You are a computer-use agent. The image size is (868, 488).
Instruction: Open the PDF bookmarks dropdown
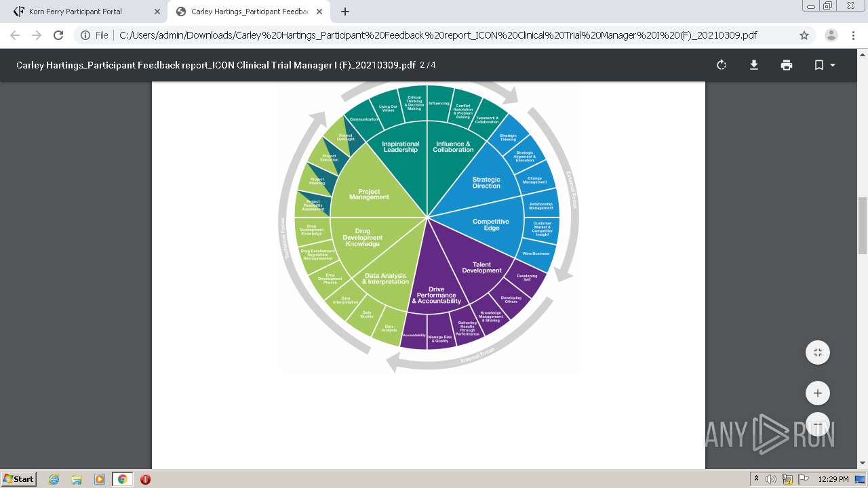pyautogui.click(x=825, y=65)
